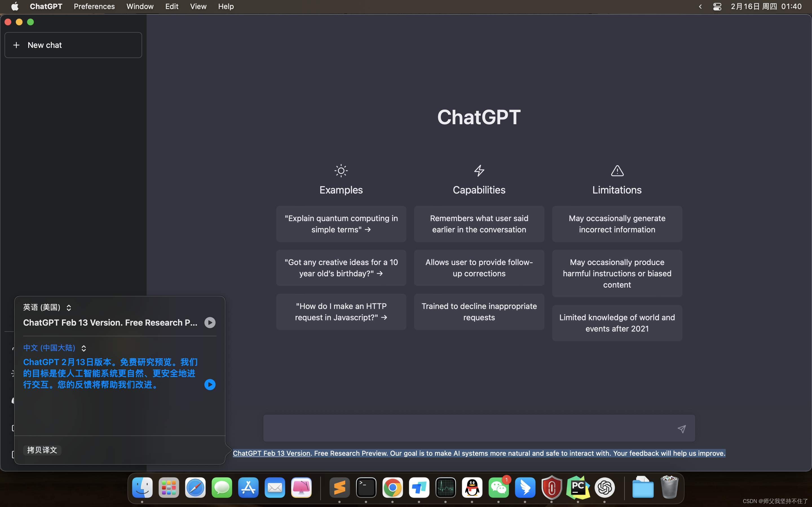Open the View menu
Image resolution: width=812 pixels, height=507 pixels.
[x=198, y=6]
